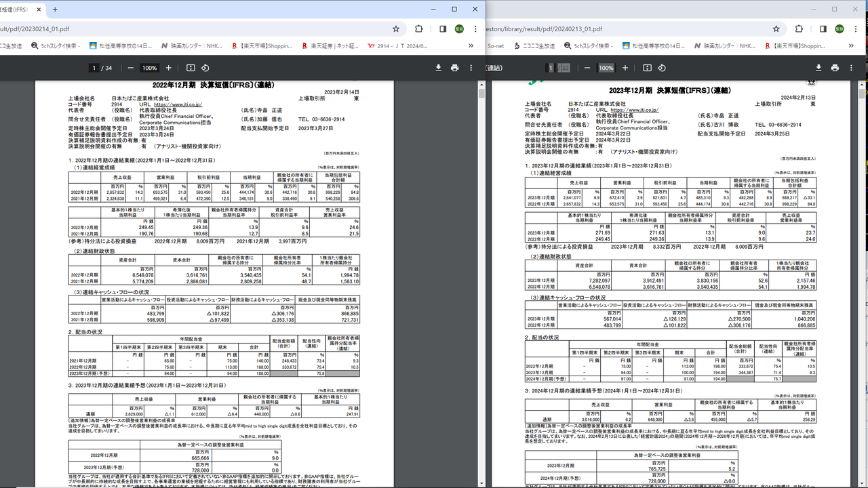
Task: Toggle side panel in 20230214_01.pdf window
Action: tap(443, 28)
